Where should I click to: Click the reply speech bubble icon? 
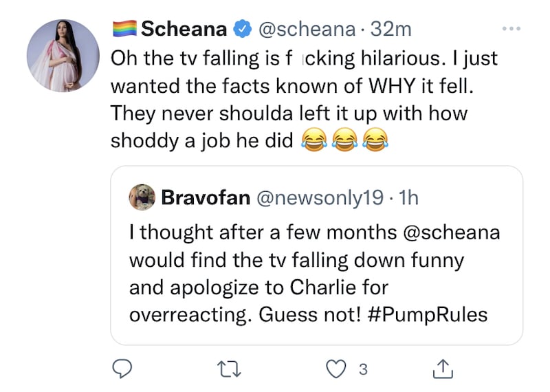tap(122, 369)
